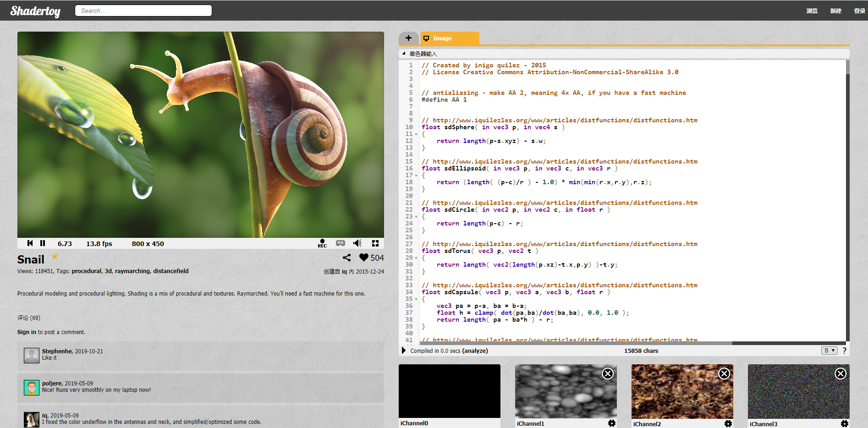Open iChannel1 sampler settings gear
The height and width of the screenshot is (428, 868).
[612, 423]
